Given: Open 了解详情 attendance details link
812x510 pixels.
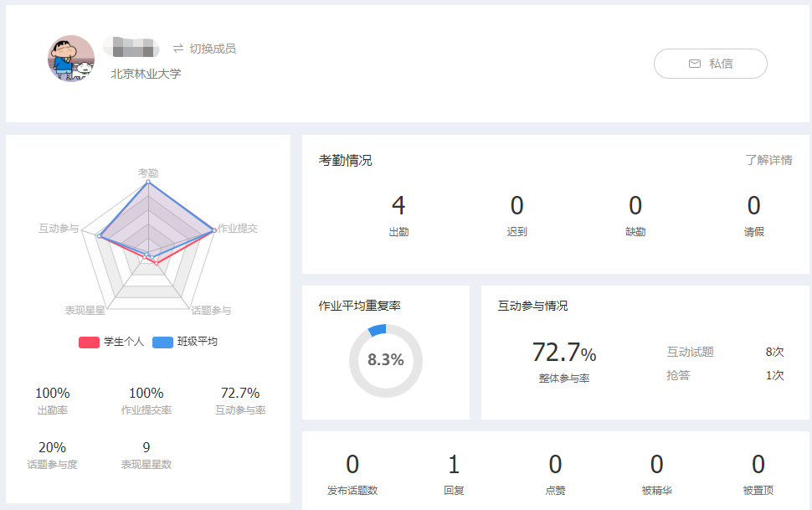Looking at the screenshot, I should tap(768, 160).
